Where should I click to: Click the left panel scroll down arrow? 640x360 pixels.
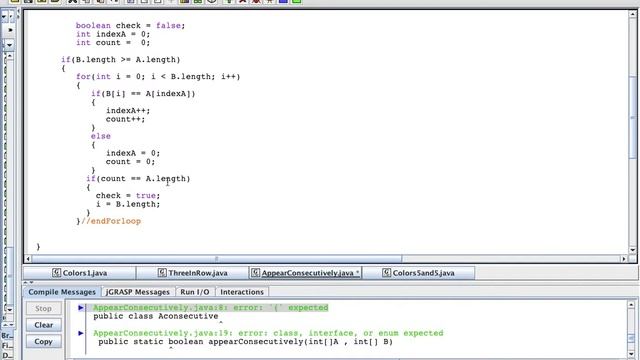[10, 310]
